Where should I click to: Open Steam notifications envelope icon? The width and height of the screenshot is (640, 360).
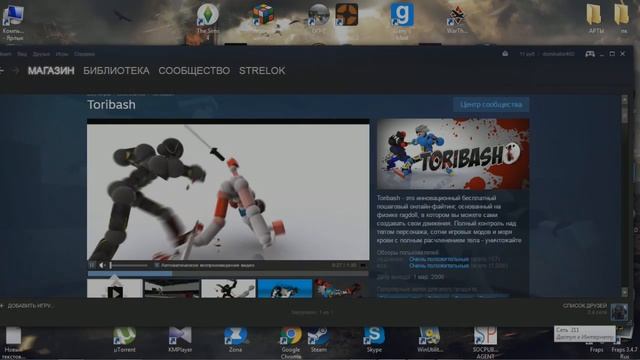tap(505, 54)
